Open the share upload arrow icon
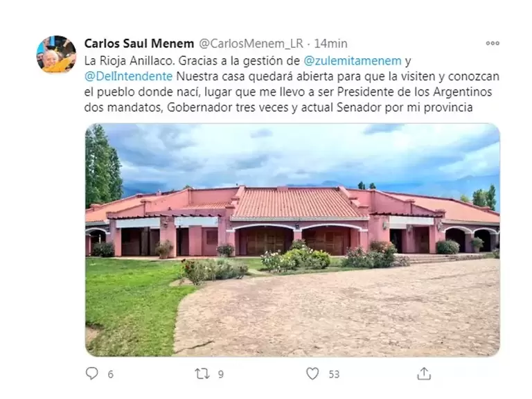 pos(424,373)
